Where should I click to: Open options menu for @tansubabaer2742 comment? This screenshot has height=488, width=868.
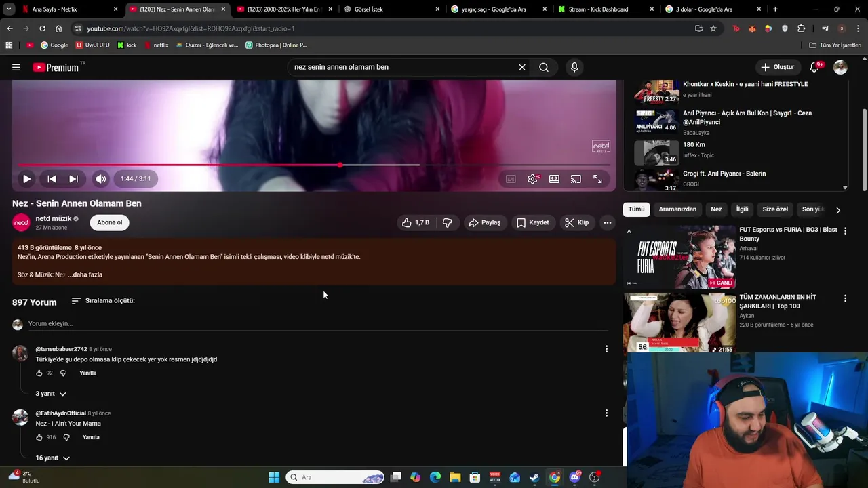click(606, 349)
